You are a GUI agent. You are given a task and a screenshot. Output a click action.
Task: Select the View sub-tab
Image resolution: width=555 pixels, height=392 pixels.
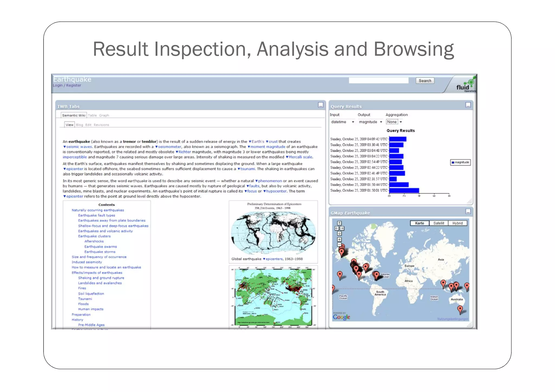69,125
